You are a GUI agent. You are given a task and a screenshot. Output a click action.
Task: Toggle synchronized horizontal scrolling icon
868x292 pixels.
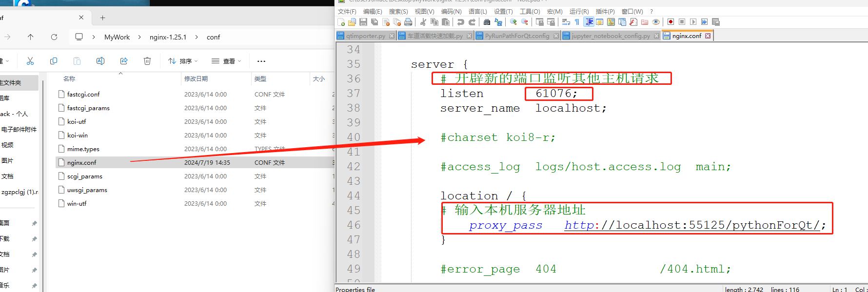click(x=551, y=22)
